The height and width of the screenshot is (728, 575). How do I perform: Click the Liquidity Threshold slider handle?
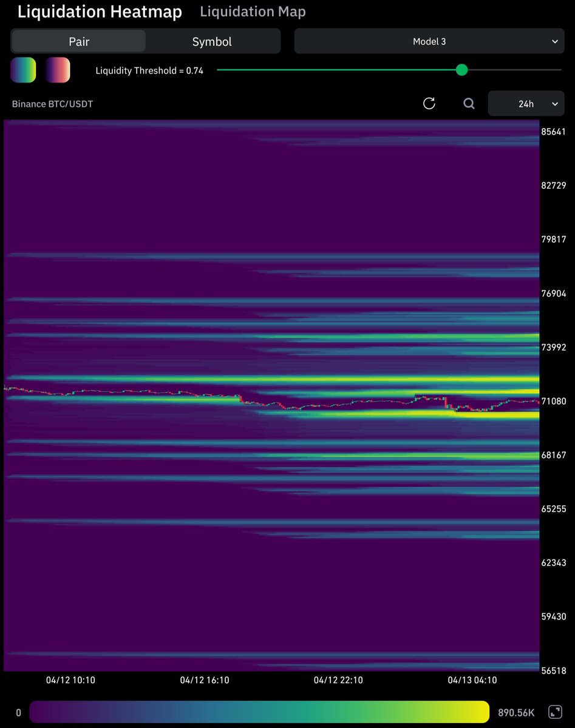(461, 70)
